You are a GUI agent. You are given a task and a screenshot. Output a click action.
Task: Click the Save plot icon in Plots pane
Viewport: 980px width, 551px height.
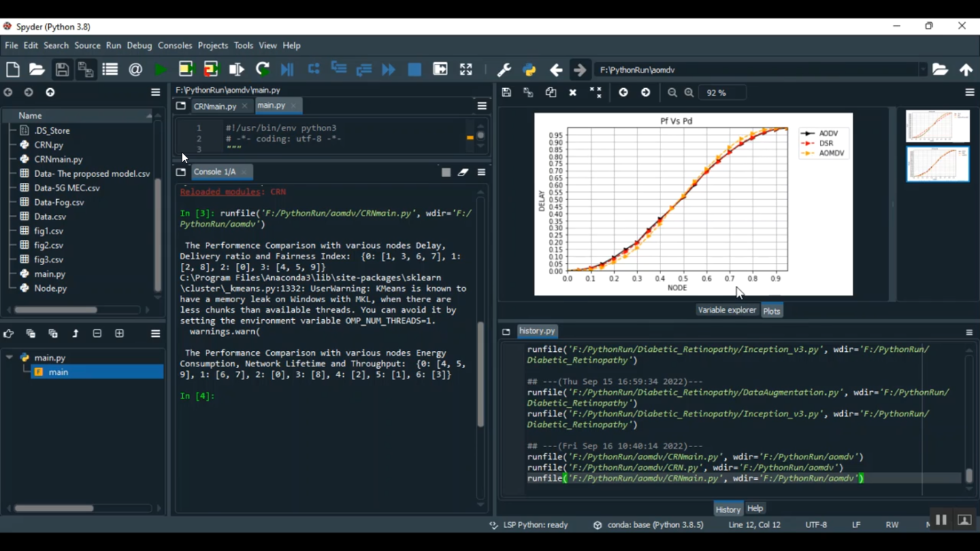click(x=506, y=93)
